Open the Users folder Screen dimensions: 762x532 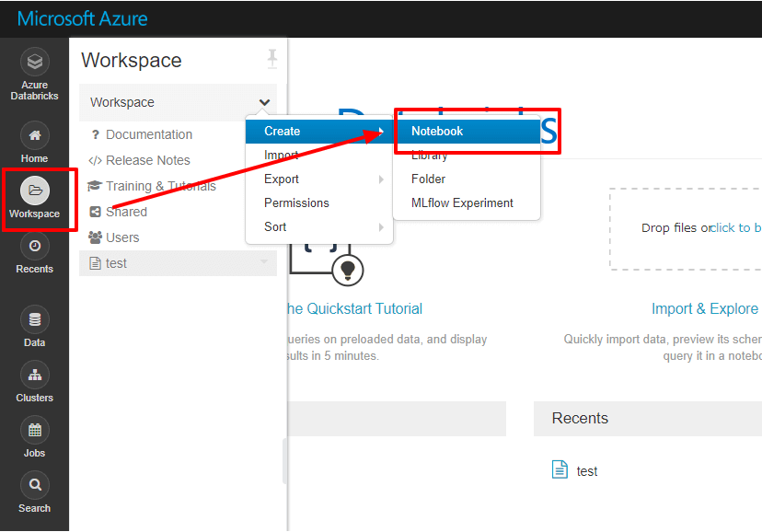[x=122, y=237]
